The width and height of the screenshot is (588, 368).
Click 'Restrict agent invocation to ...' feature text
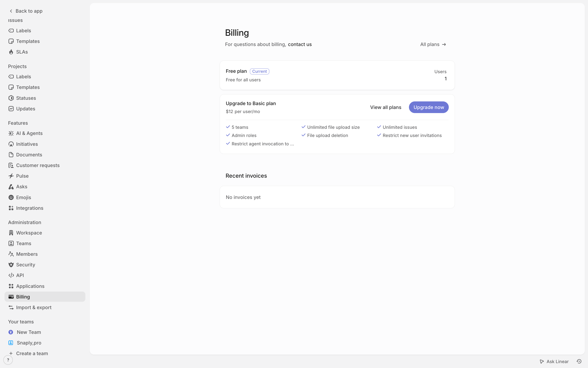coord(263,144)
